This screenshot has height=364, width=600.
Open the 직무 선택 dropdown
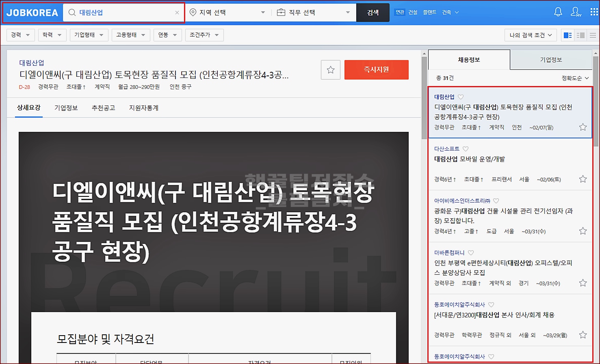[x=313, y=13]
